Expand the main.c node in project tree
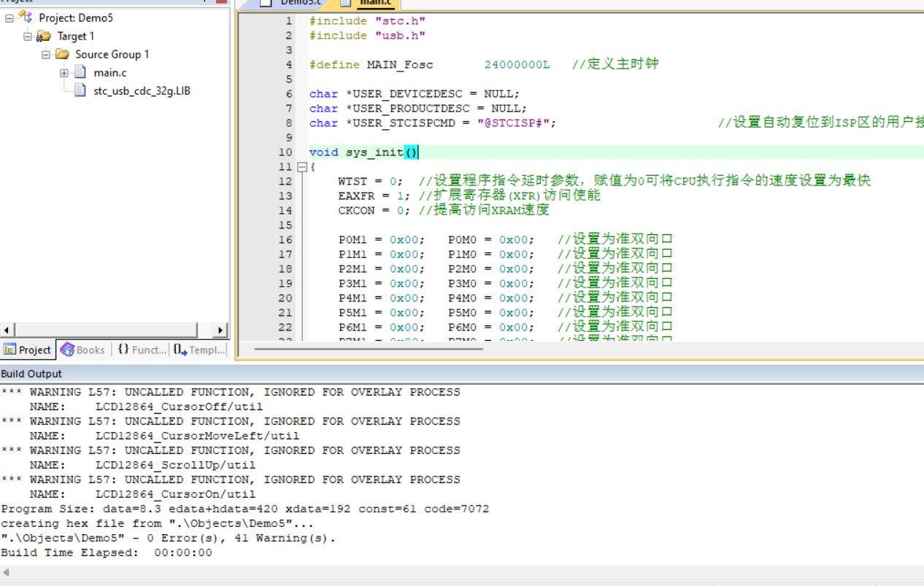The image size is (924, 586). tap(64, 72)
